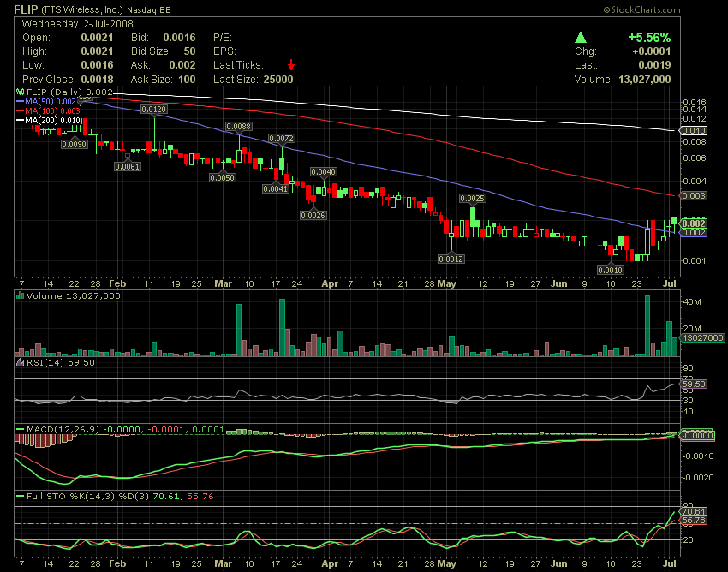This screenshot has width=728, height=572.
Task: Click the Last Size value 25000
Action: click(x=278, y=80)
